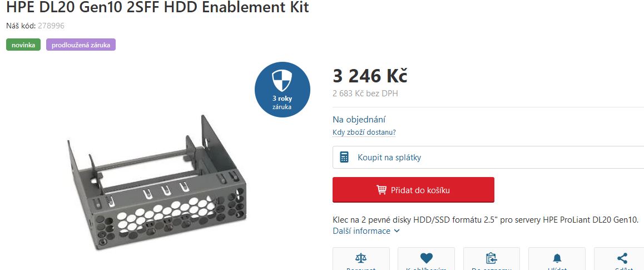
Task: Click the clipboard add-to-list icon
Action: [x=491, y=258]
